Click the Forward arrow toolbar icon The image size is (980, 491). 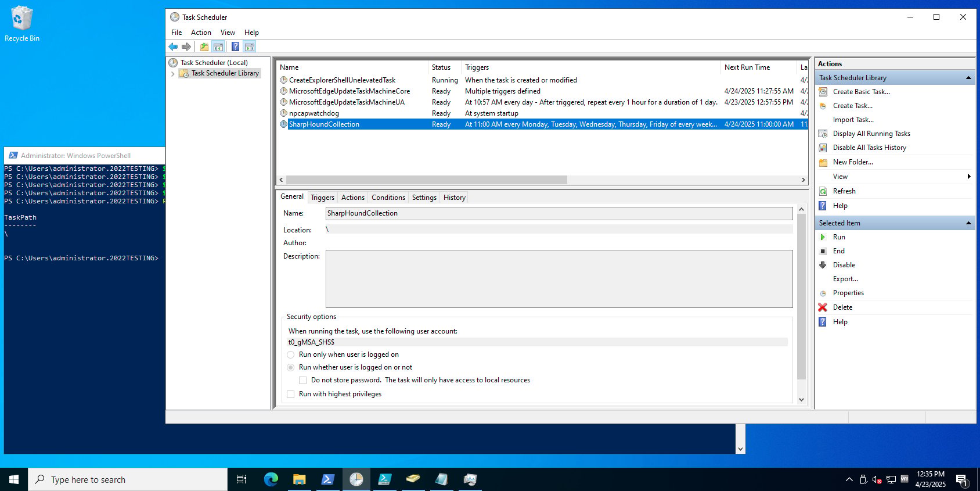pos(186,47)
